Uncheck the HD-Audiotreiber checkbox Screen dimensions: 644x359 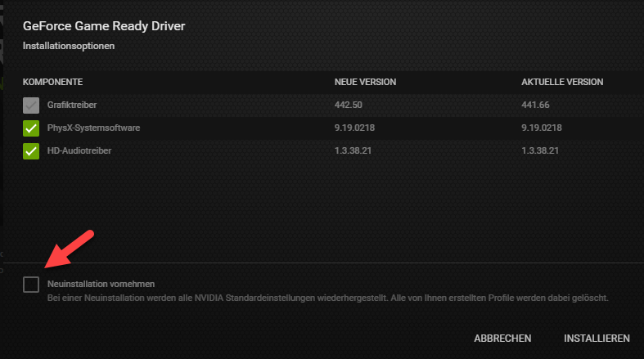tap(31, 151)
